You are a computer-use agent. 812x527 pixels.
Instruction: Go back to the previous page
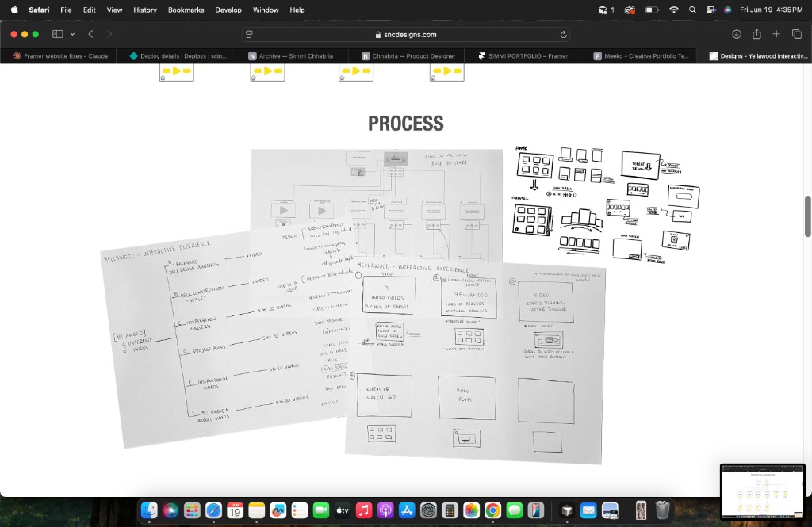point(90,34)
